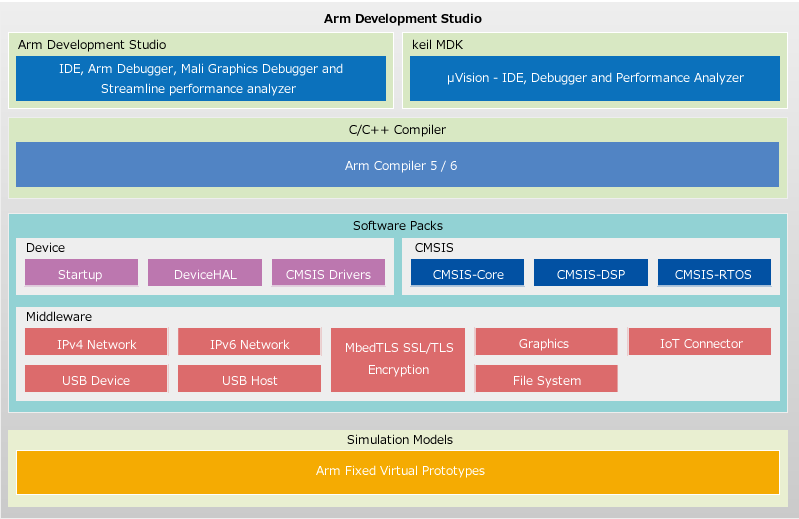Click the Arm Fixed Virtual Prototypes bar
This screenshot has height=519, width=799.
397,471
